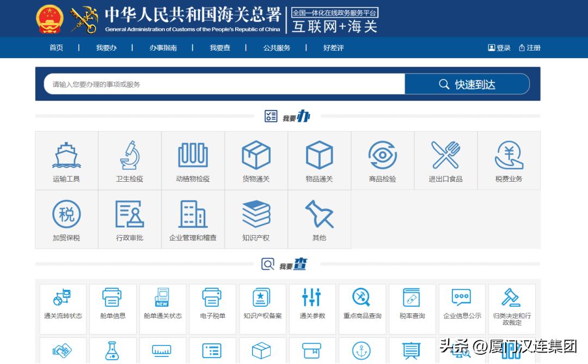Open the 公共服务 menu item

(x=275, y=48)
